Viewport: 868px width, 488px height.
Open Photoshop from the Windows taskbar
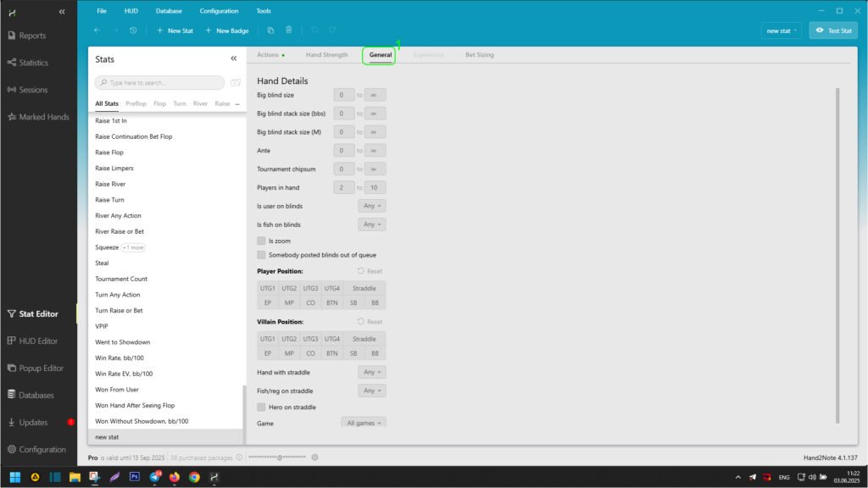134,477
